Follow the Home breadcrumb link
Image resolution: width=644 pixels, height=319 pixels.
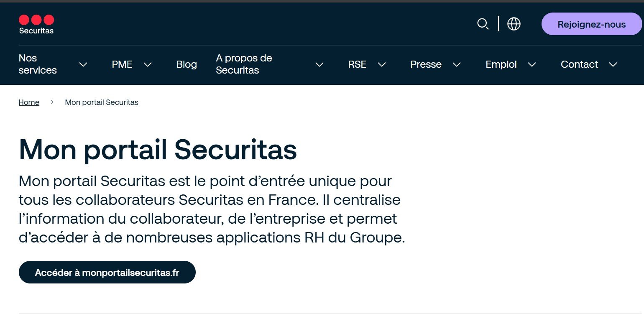tap(29, 102)
